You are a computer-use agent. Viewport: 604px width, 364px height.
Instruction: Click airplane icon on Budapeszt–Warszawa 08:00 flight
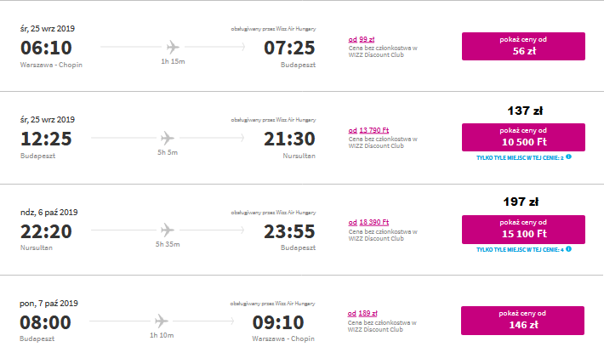tap(162, 321)
